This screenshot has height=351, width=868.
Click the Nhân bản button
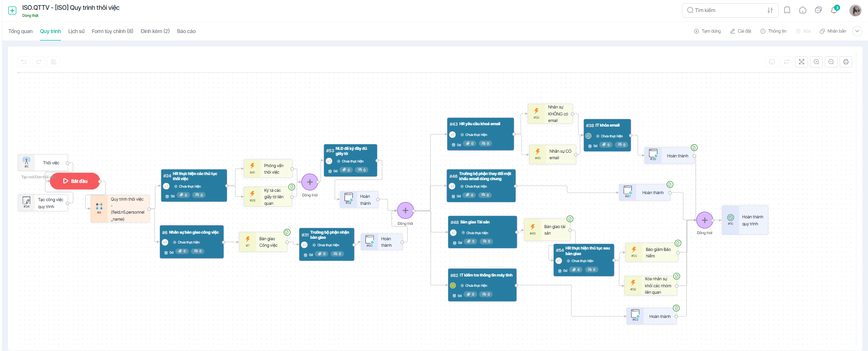(x=833, y=31)
